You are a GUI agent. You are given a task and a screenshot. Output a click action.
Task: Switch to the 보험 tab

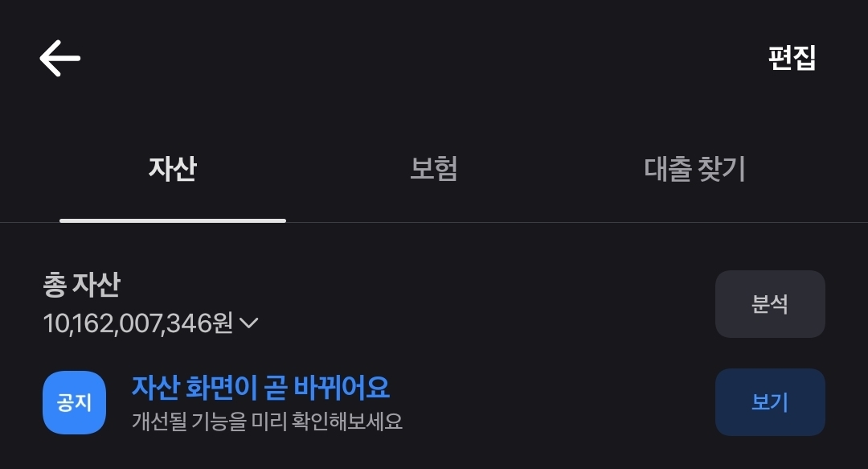tap(434, 168)
